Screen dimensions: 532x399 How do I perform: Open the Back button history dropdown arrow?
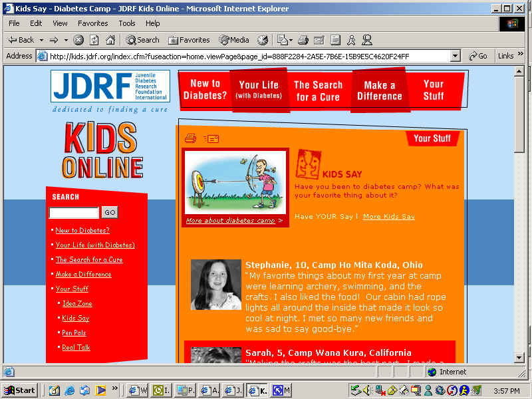click(x=41, y=40)
